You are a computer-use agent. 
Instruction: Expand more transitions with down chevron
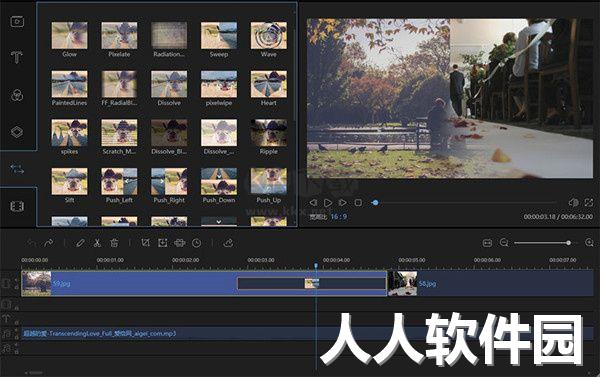218,222
